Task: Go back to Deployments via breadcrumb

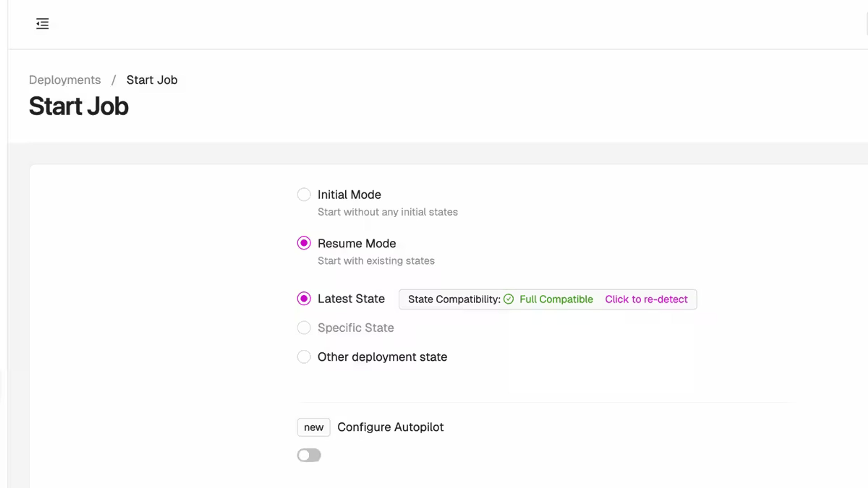Action: tap(65, 80)
